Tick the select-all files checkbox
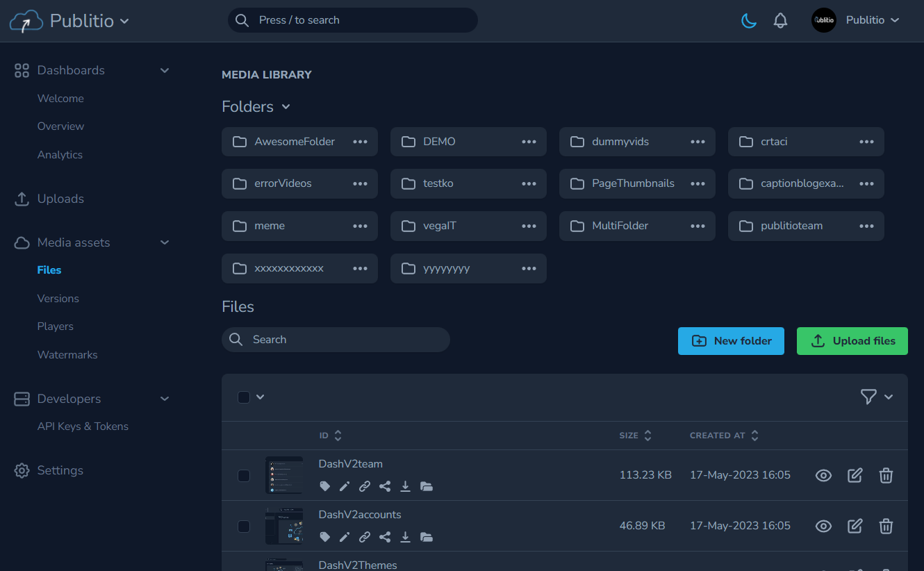Image resolution: width=924 pixels, height=571 pixels. tap(244, 397)
